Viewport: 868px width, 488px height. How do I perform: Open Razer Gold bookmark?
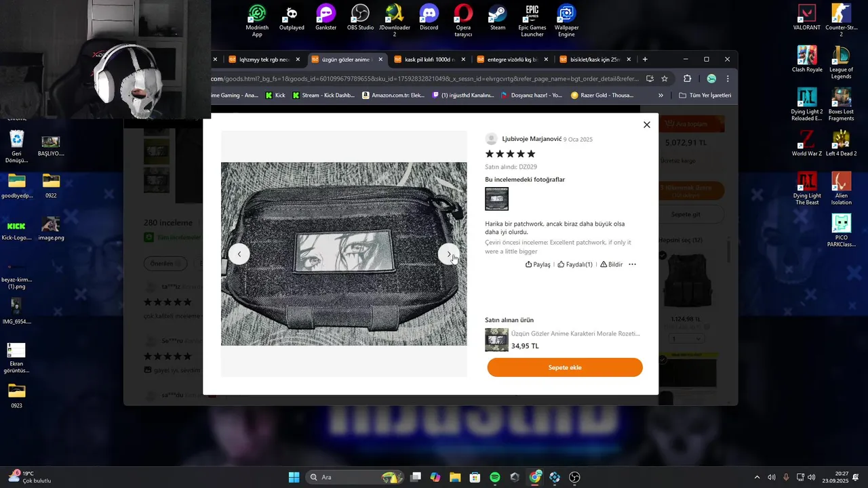(602, 96)
